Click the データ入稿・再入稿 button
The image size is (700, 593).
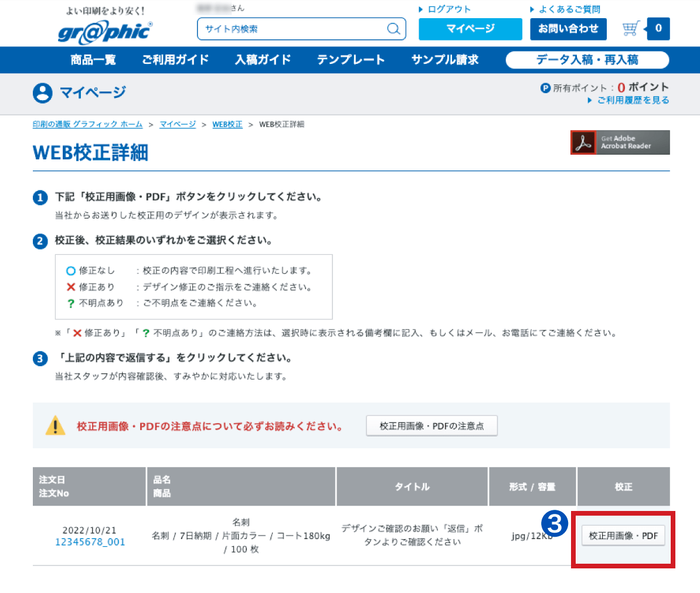click(587, 60)
